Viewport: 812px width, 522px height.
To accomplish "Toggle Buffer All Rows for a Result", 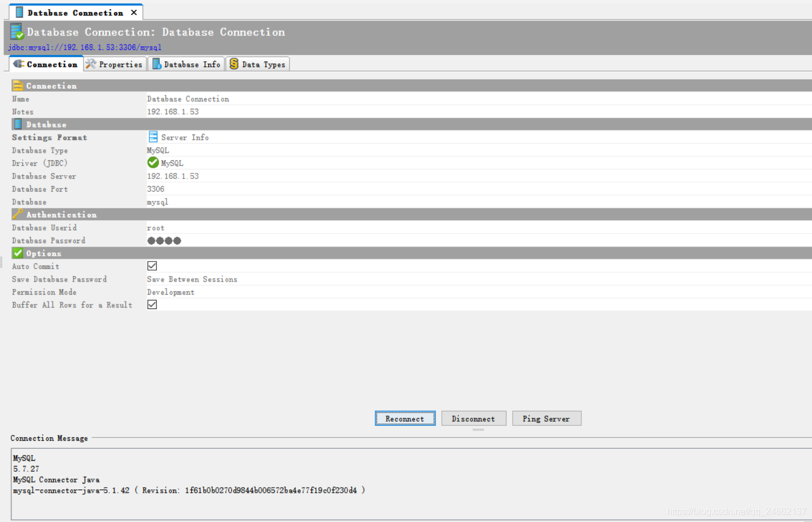I will tap(152, 304).
